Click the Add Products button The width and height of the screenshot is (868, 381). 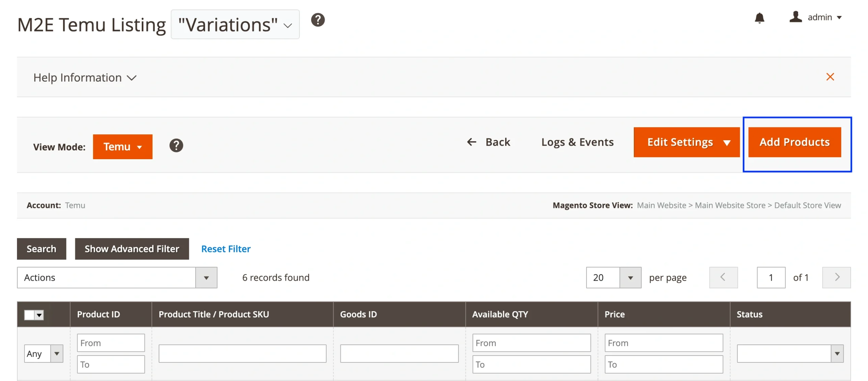[794, 142]
